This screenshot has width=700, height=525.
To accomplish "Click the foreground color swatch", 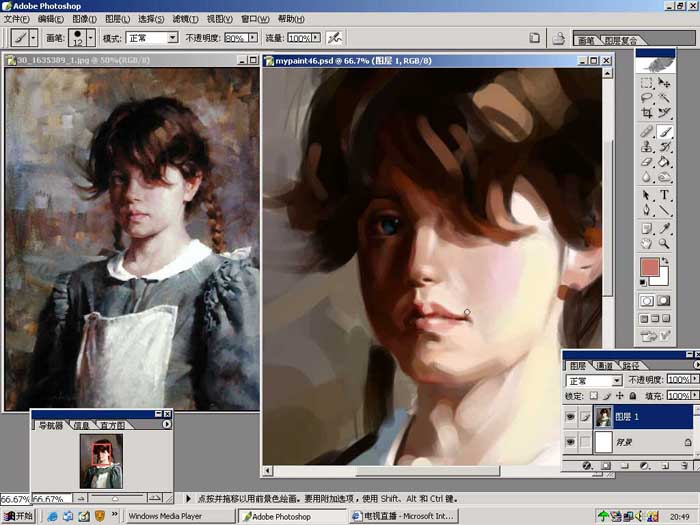I will coord(650,267).
